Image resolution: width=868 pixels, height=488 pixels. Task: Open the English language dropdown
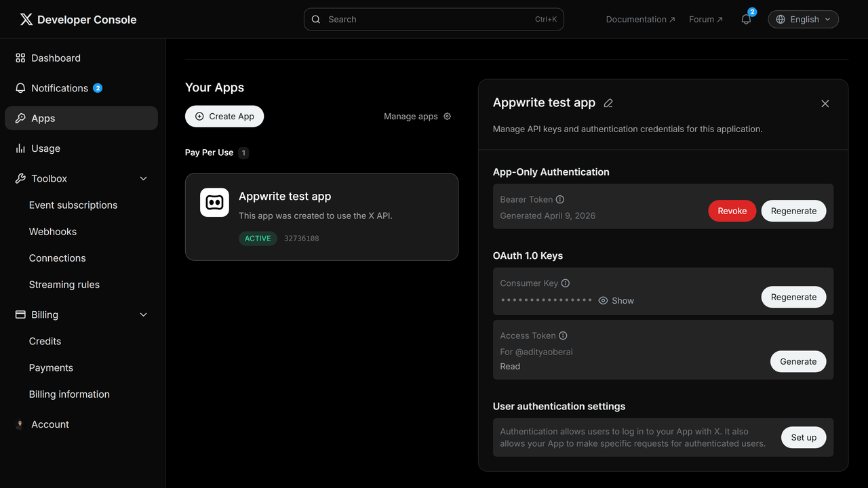(x=803, y=20)
